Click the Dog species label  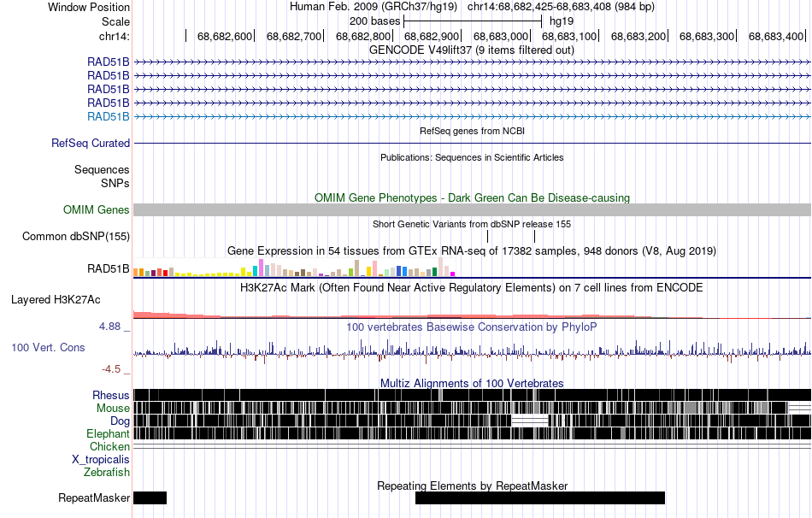click(x=120, y=421)
